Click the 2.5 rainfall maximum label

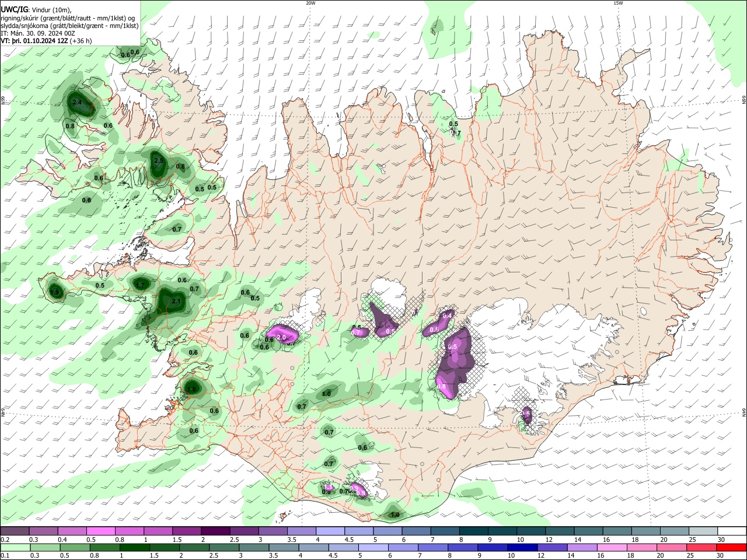coord(158,160)
